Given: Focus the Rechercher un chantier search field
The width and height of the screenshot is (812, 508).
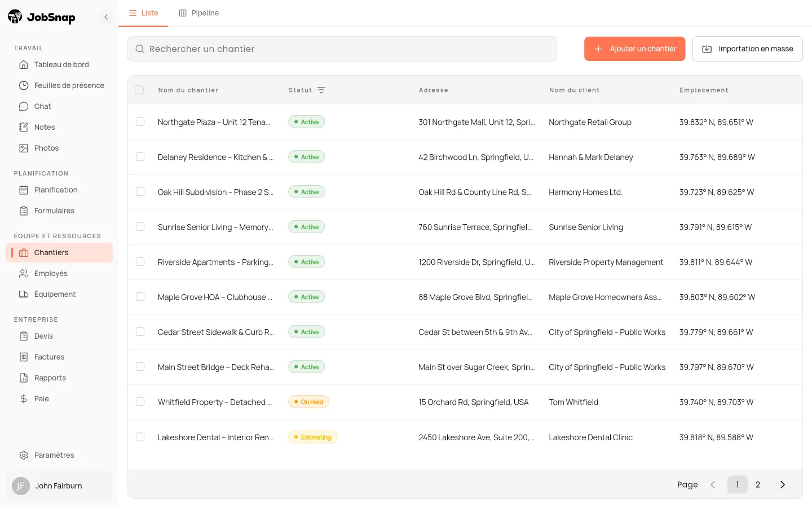Looking at the screenshot, I should (342, 49).
